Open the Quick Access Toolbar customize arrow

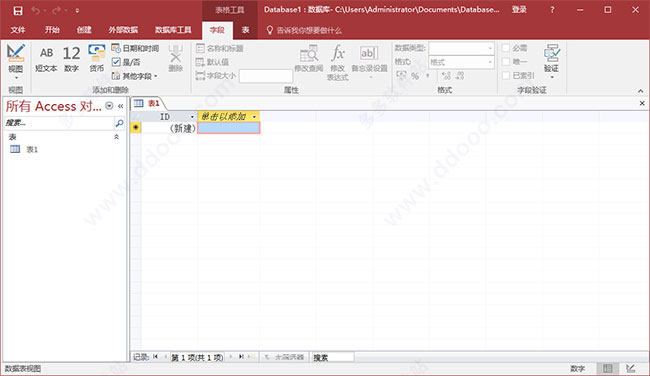click(x=78, y=11)
